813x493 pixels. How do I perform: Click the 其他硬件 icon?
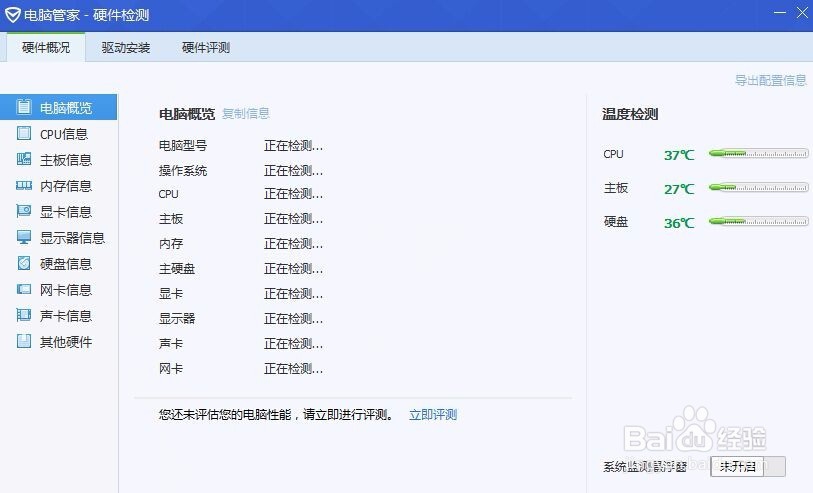click(x=24, y=341)
